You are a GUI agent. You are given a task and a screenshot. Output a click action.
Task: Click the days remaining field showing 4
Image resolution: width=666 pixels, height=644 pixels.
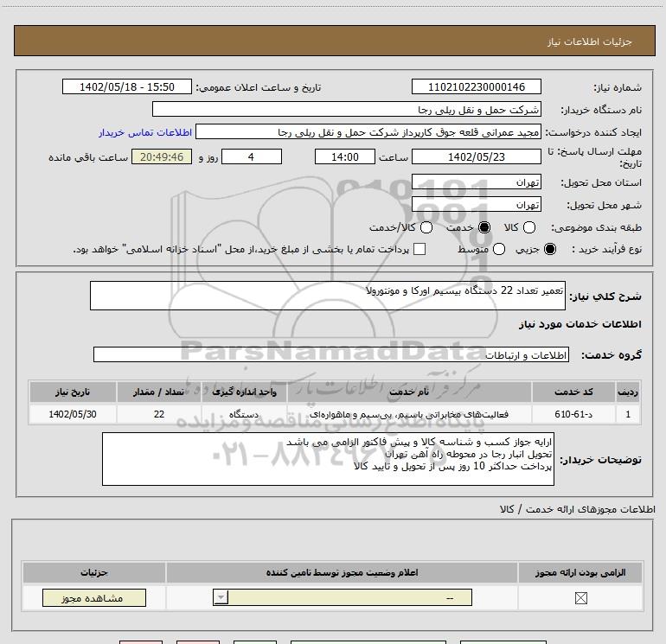click(252, 156)
